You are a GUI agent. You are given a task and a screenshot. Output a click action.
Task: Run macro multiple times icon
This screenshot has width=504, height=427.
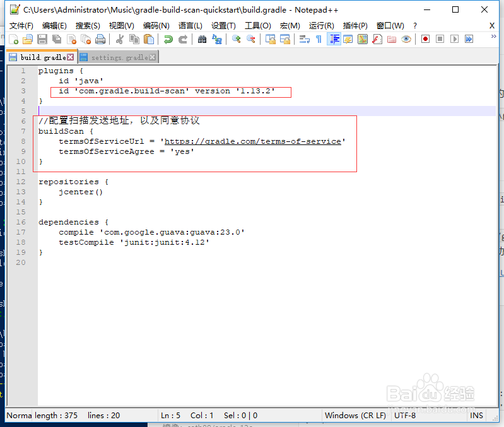pyautogui.click(x=469, y=39)
